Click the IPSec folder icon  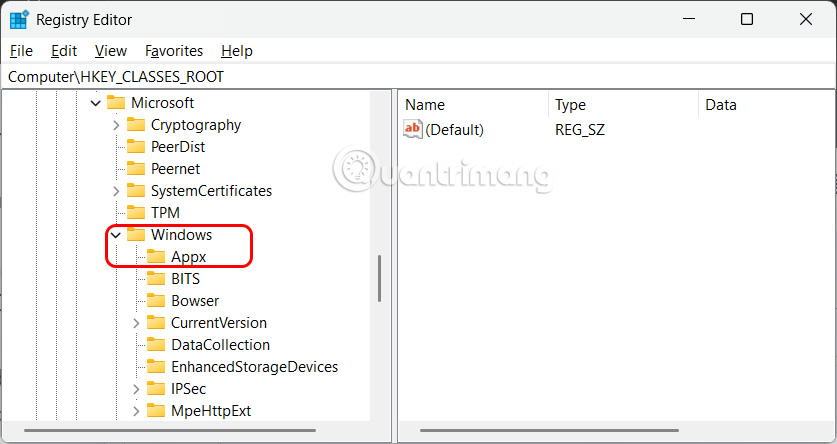pos(156,388)
